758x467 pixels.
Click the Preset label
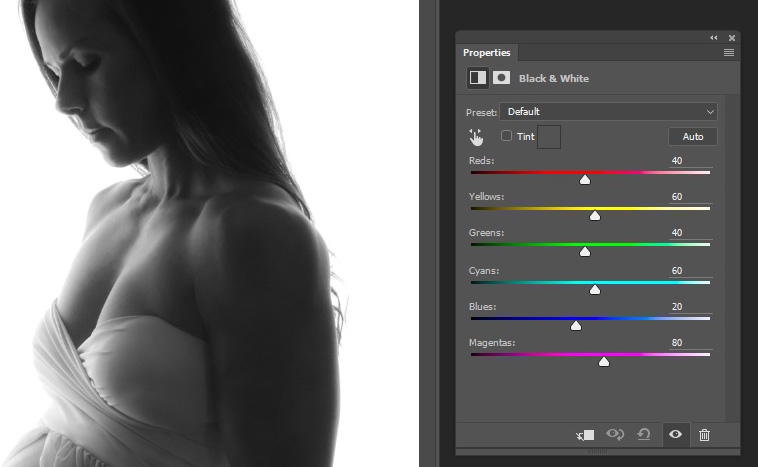(481, 113)
